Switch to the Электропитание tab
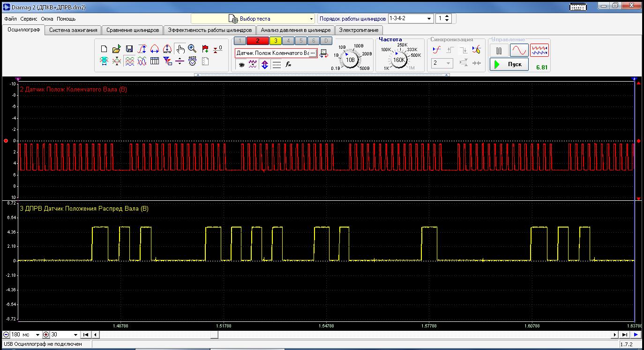The width and height of the screenshot is (644, 350). [x=359, y=30]
